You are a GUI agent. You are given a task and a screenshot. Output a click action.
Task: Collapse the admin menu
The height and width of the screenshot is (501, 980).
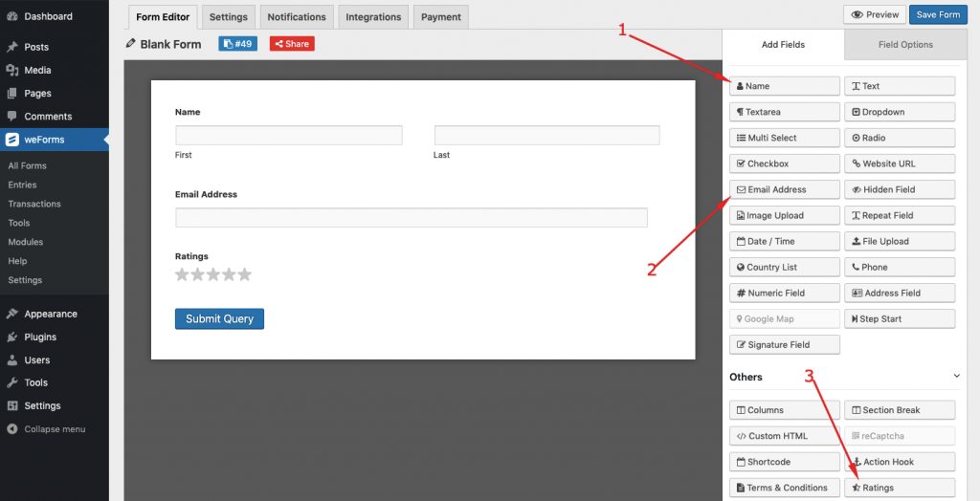click(46, 429)
